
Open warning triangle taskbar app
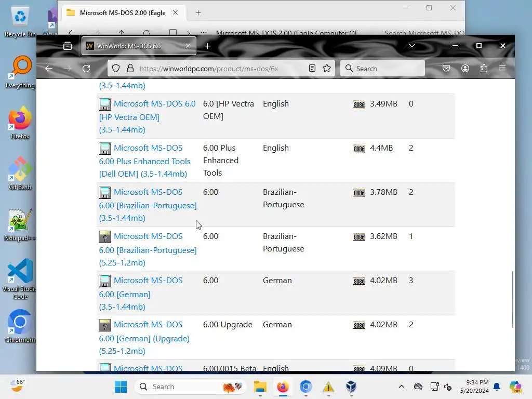click(x=328, y=387)
